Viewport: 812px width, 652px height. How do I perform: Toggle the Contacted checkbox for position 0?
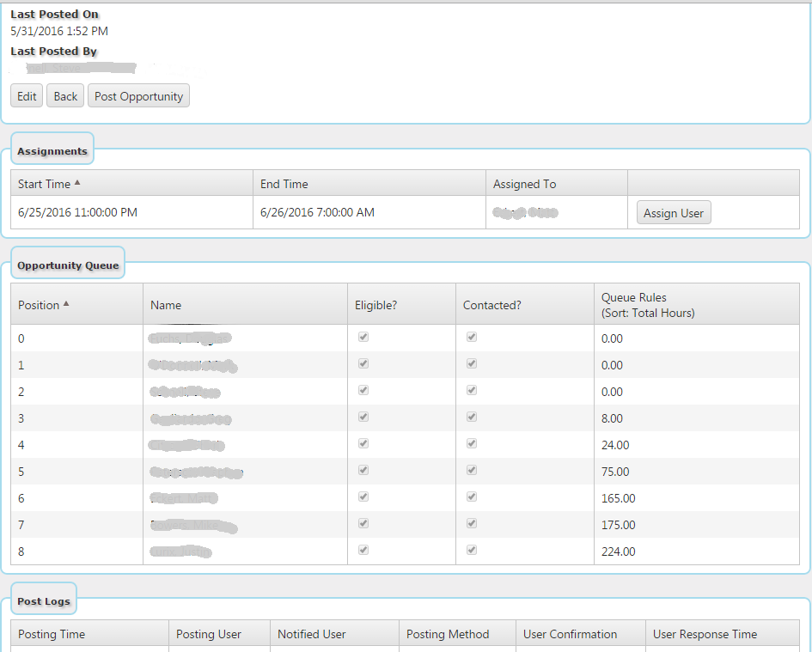coord(472,337)
